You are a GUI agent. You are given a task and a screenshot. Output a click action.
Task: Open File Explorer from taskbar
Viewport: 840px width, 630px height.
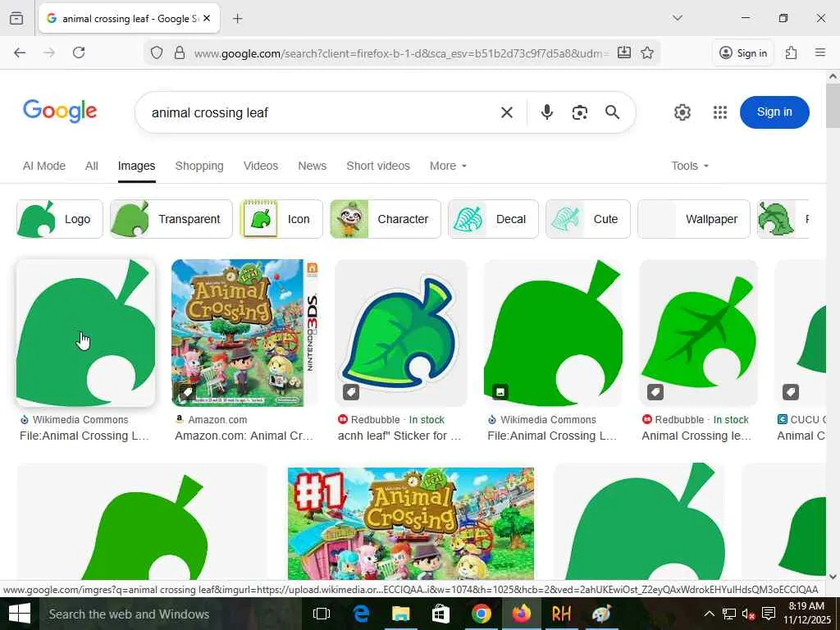click(400, 614)
